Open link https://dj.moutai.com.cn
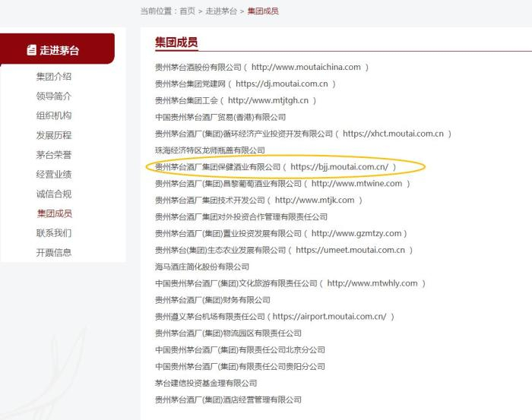Screen dimensions: 532x420 (282, 84)
